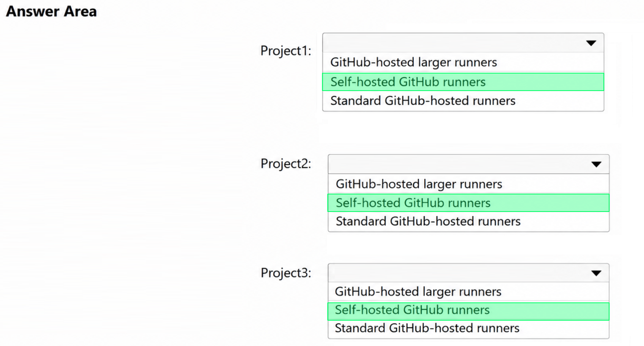Click the Project2 label
Image resolution: width=644 pixels, height=346 pixels.
[286, 164]
